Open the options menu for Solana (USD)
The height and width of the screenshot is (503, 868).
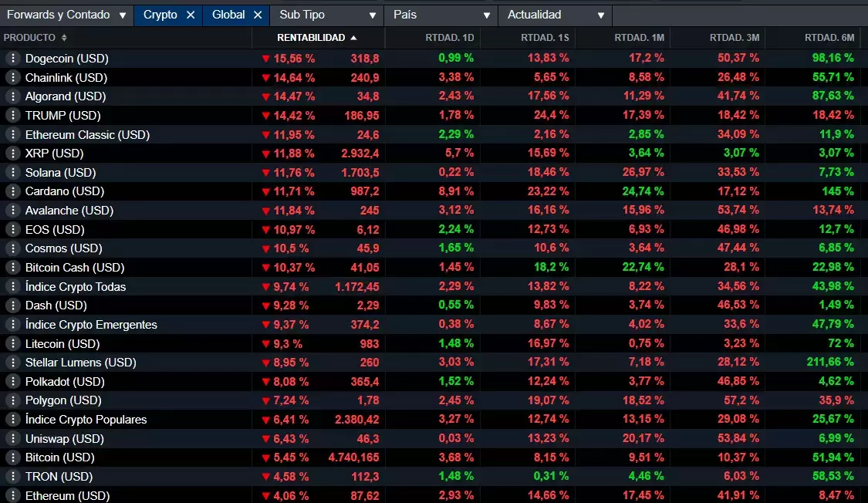click(12, 172)
